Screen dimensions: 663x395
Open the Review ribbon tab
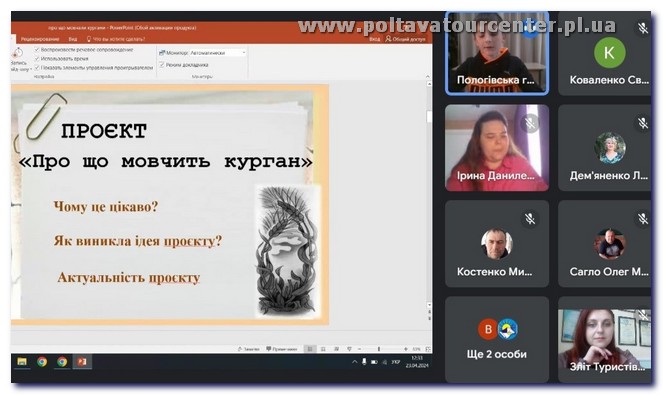40,39
